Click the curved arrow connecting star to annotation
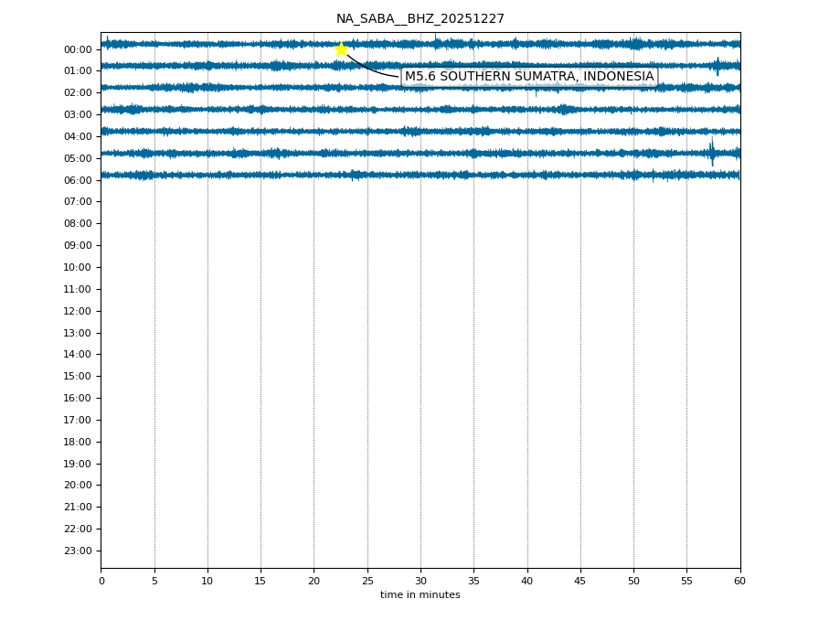 pyautogui.click(x=368, y=70)
